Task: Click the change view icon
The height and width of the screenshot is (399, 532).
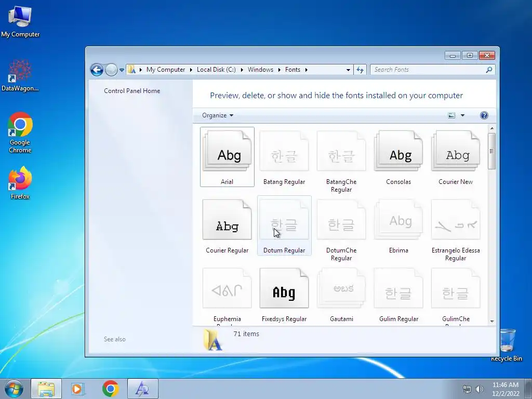Action: click(451, 115)
